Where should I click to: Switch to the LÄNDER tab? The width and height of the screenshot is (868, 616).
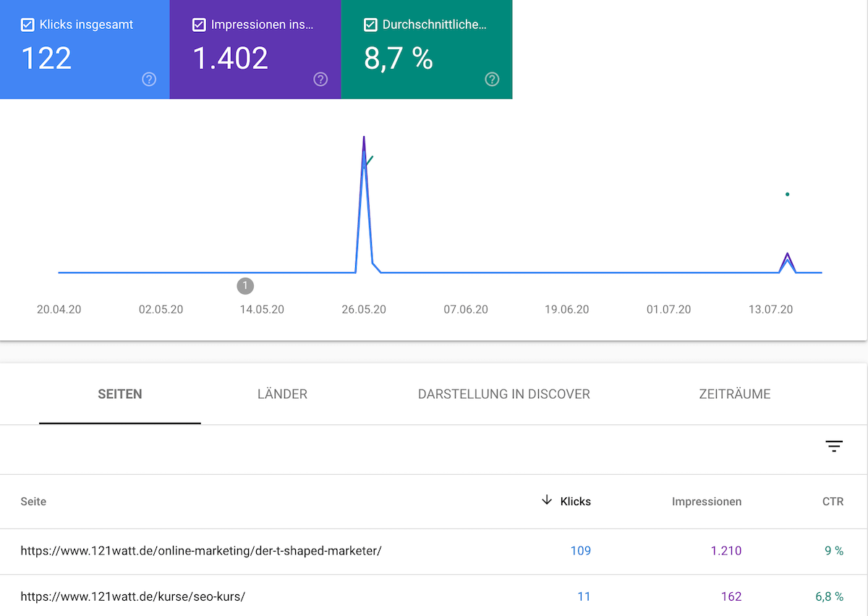(282, 394)
